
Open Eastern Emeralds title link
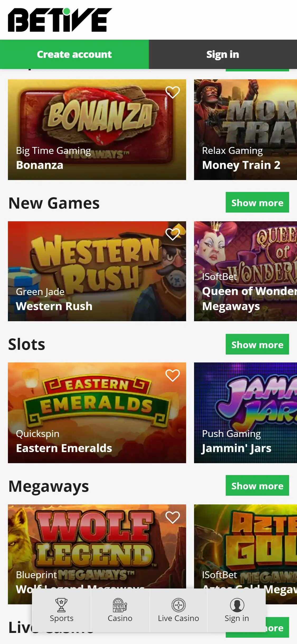pyautogui.click(x=64, y=448)
